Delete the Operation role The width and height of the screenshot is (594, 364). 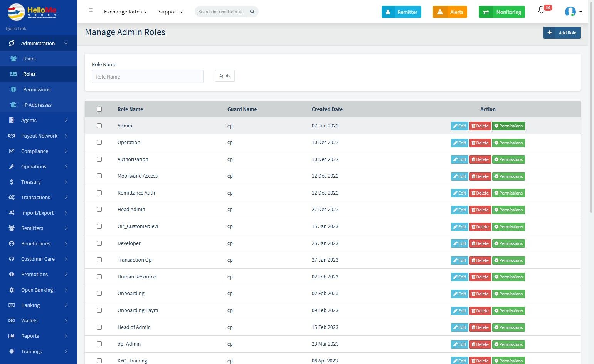tap(480, 143)
